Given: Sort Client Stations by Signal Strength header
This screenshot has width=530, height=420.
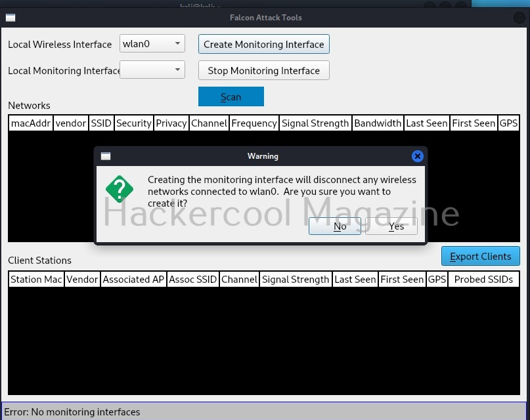Looking at the screenshot, I should coord(296,279).
